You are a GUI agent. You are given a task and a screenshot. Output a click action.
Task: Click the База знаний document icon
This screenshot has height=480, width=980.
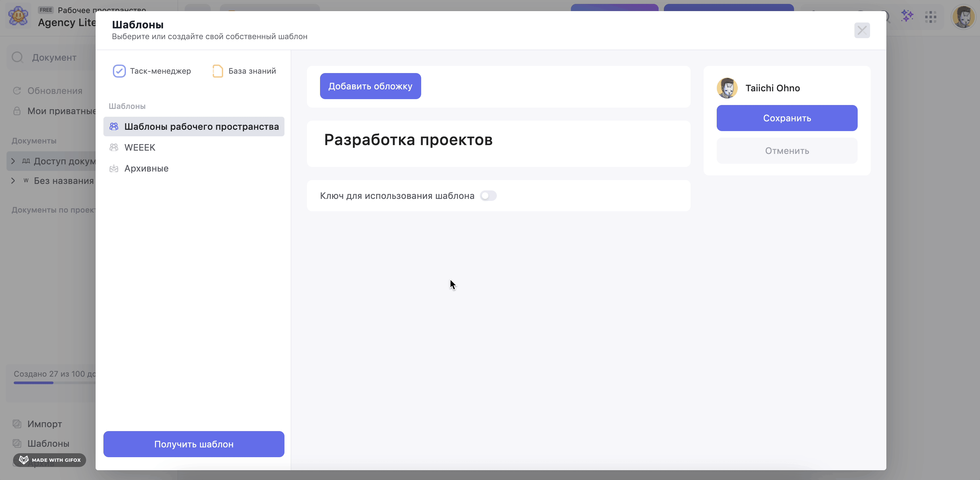pos(218,71)
